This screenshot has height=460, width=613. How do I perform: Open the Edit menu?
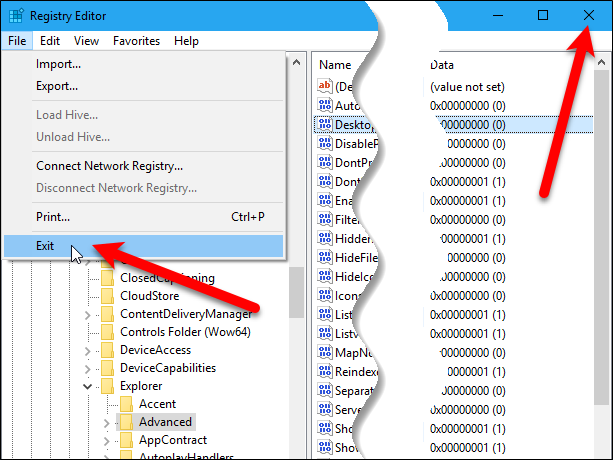point(50,41)
